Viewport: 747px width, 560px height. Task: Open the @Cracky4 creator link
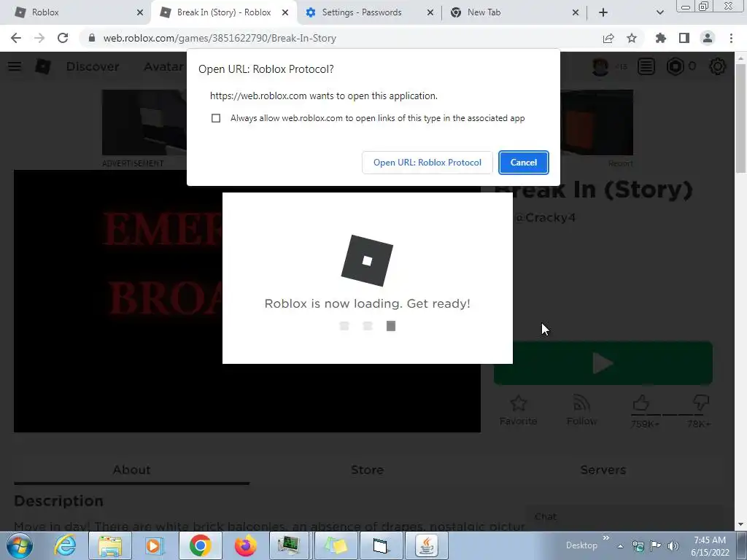544,217
